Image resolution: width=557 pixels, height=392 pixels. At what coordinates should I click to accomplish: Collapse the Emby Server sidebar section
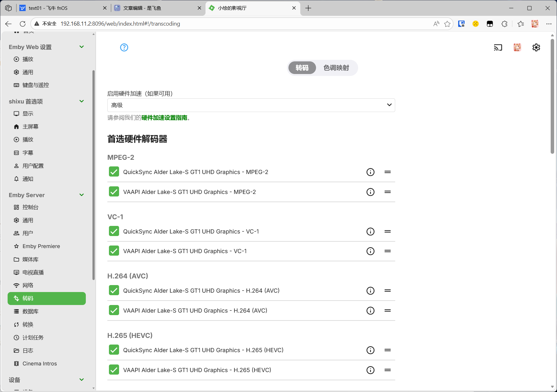tap(81, 195)
